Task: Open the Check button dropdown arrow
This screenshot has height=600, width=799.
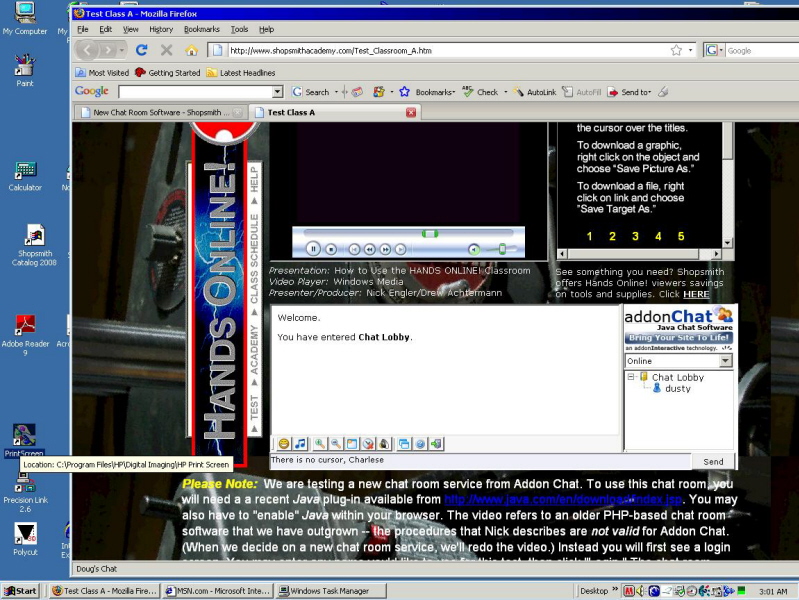Action: coord(505,92)
